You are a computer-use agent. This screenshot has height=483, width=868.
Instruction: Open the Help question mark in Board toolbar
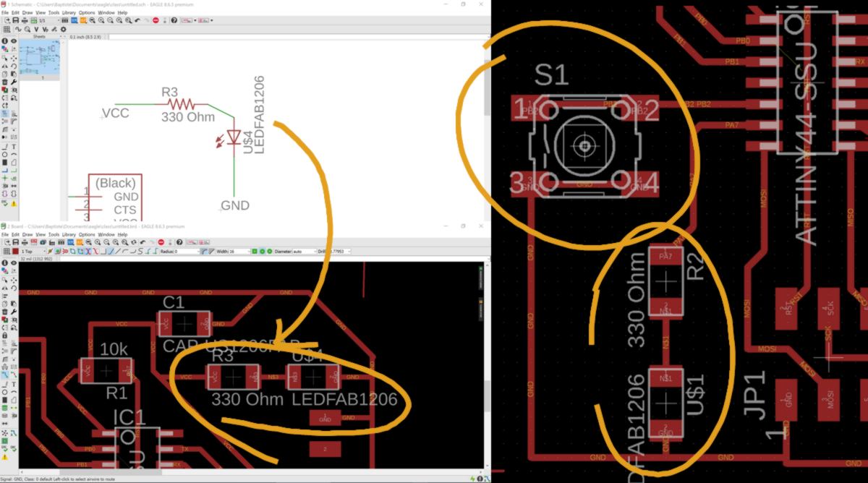(179, 242)
